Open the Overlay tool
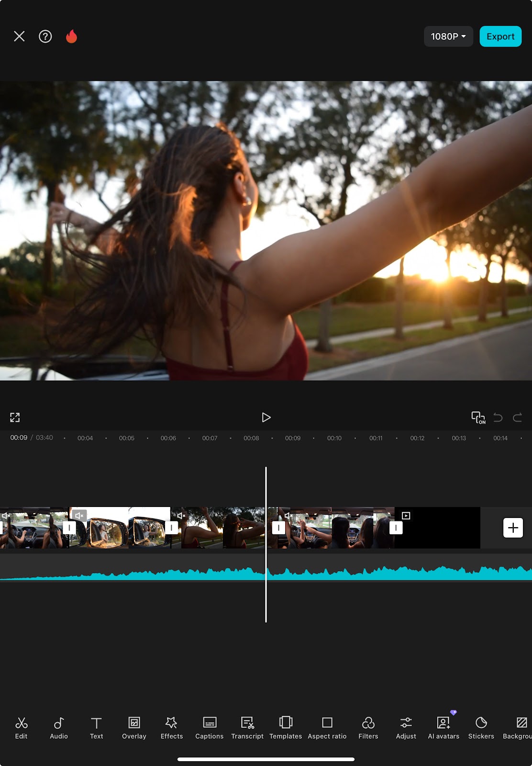Viewport: 532px width, 766px height. 134,728
